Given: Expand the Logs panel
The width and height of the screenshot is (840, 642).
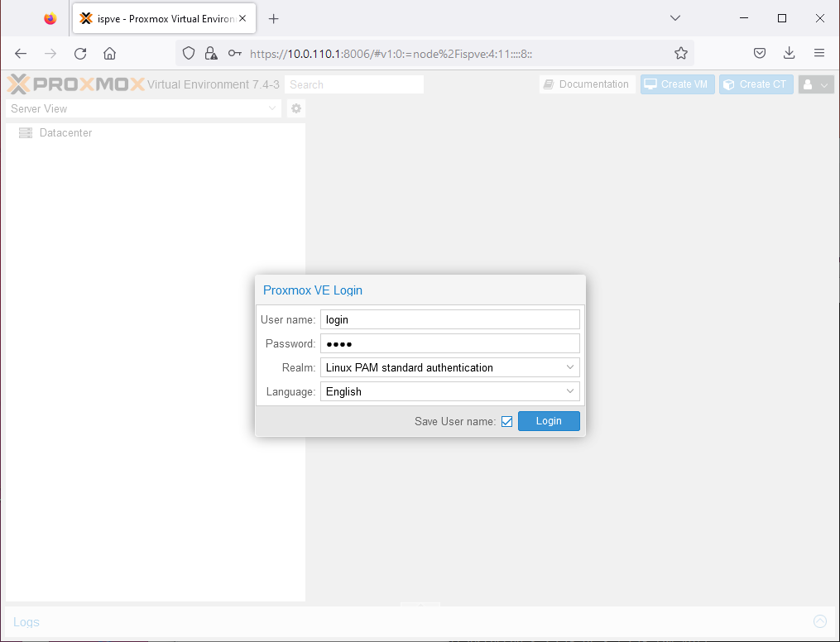Looking at the screenshot, I should click(x=819, y=621).
